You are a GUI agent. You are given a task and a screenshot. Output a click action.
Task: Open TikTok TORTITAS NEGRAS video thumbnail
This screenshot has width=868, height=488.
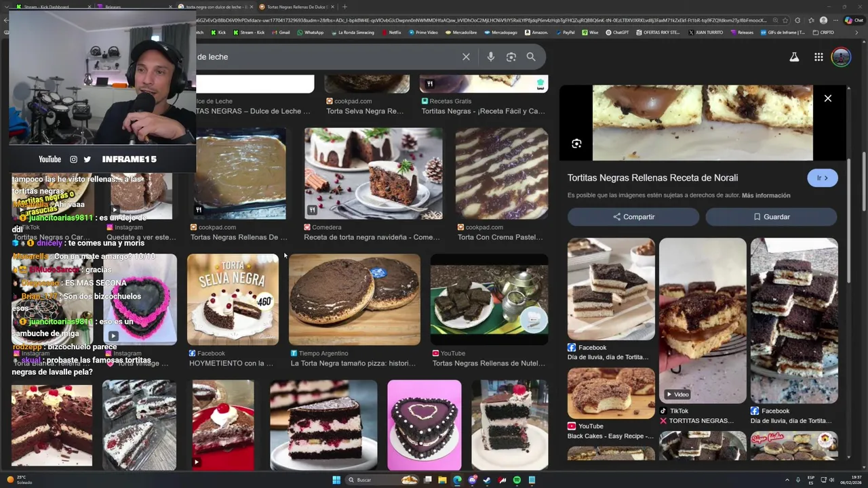(703, 321)
